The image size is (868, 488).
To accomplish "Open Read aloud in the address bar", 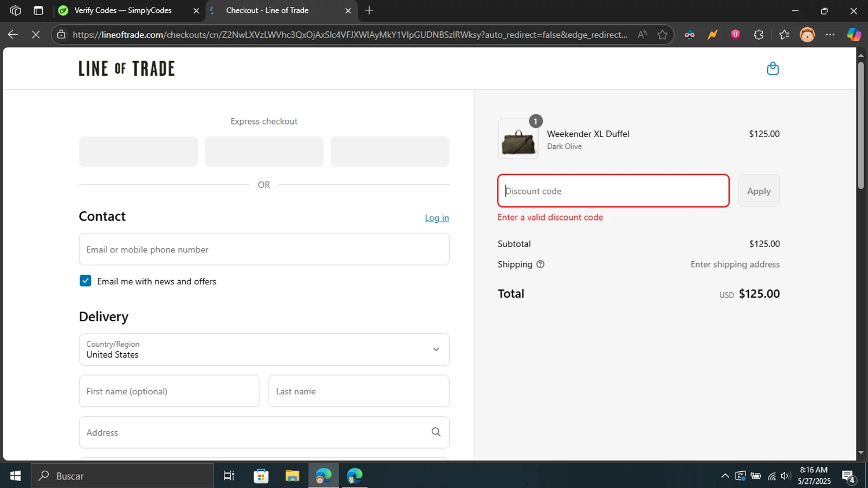I will coord(642,35).
